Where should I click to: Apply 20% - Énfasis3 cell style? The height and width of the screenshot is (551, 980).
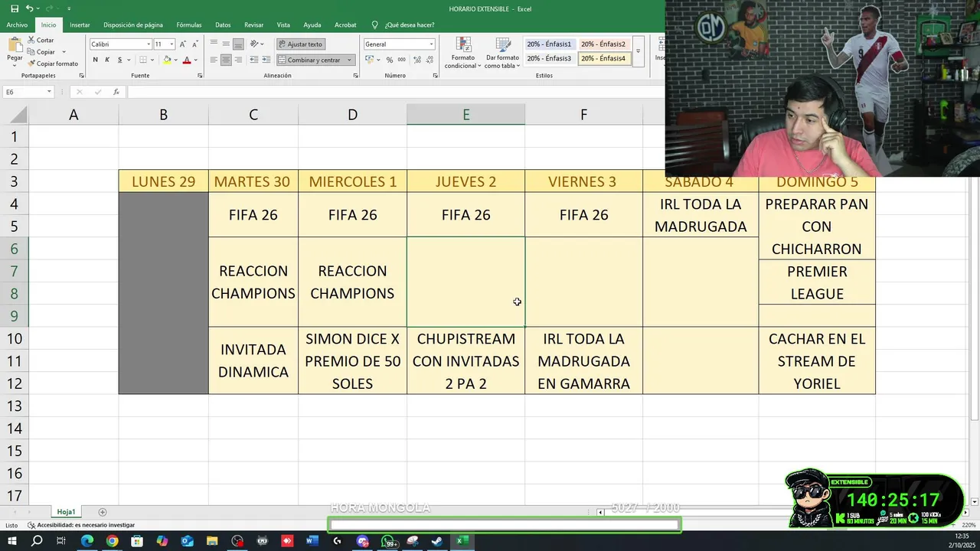click(549, 58)
